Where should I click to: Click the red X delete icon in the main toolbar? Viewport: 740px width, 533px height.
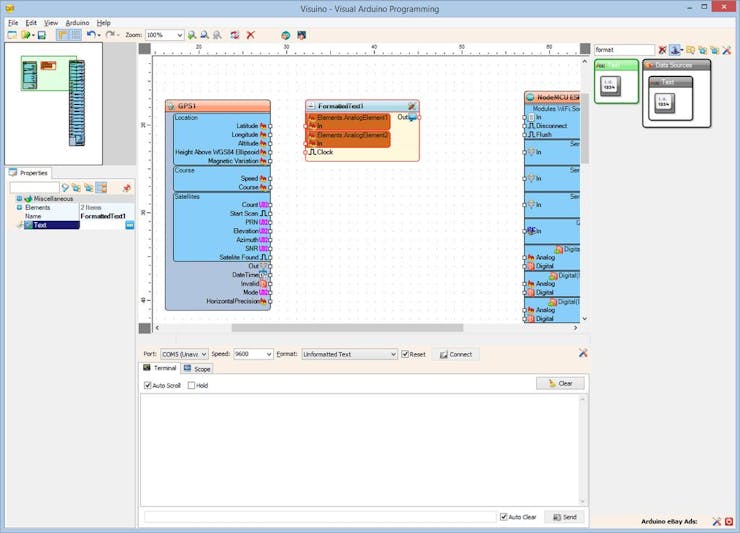(250, 35)
